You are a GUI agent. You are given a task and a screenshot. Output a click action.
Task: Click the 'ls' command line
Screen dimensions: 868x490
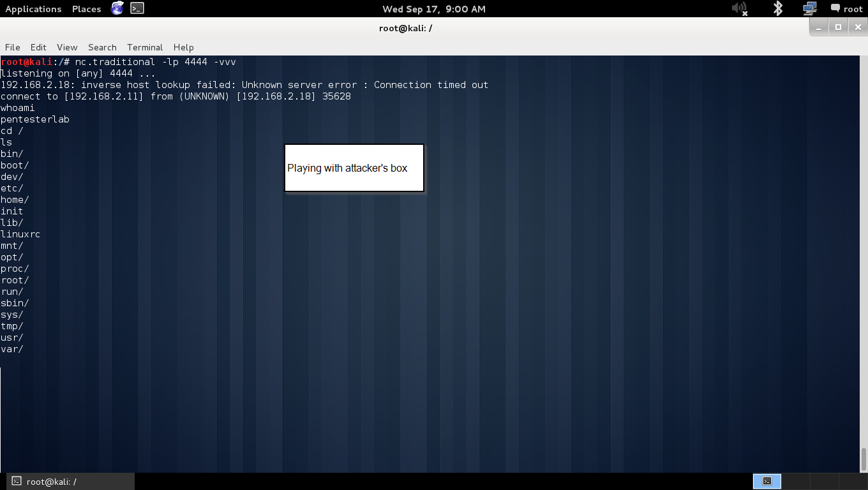click(6, 142)
